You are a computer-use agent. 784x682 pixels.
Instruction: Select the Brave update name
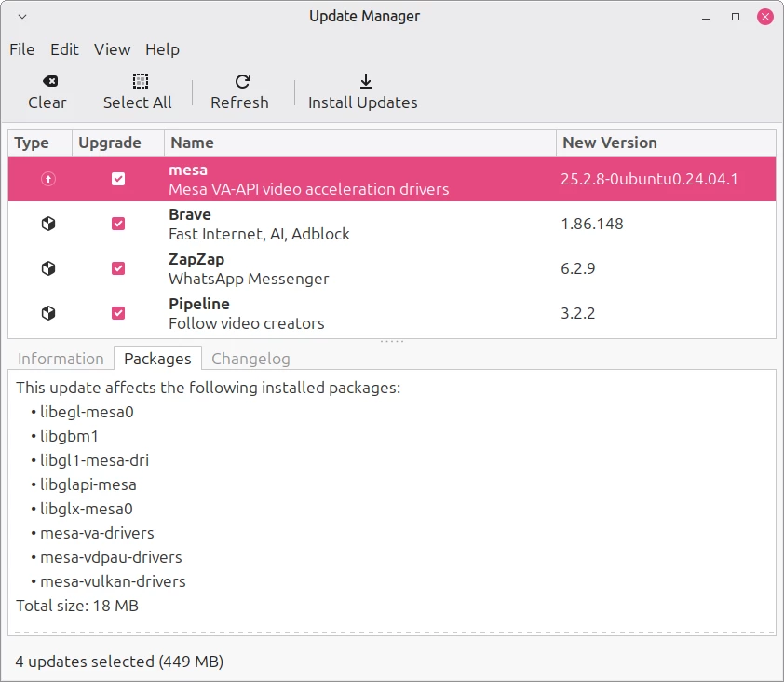[x=190, y=214]
